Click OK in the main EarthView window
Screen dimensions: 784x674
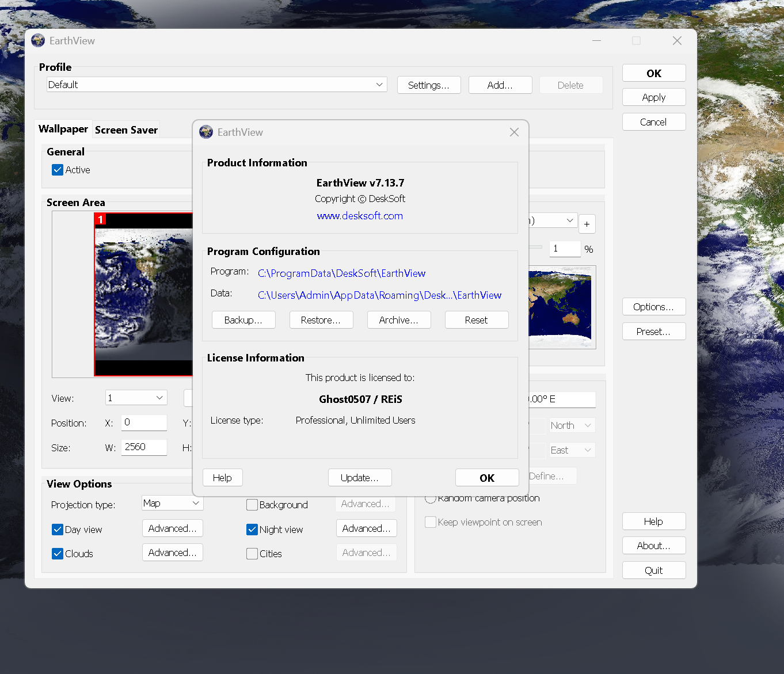pyautogui.click(x=654, y=73)
